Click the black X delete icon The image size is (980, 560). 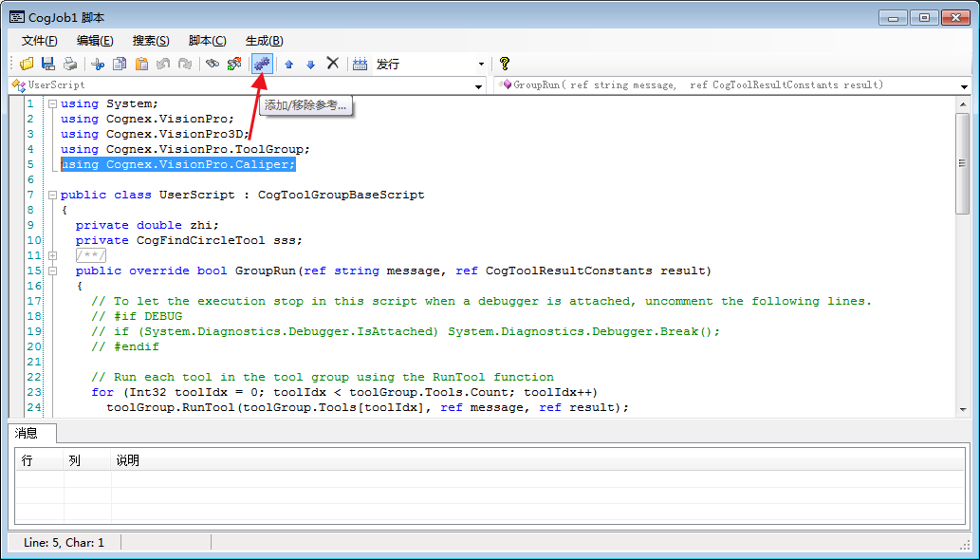tap(333, 64)
